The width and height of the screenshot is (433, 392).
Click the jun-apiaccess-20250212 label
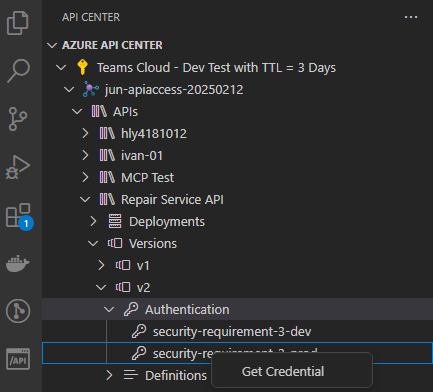click(x=174, y=90)
